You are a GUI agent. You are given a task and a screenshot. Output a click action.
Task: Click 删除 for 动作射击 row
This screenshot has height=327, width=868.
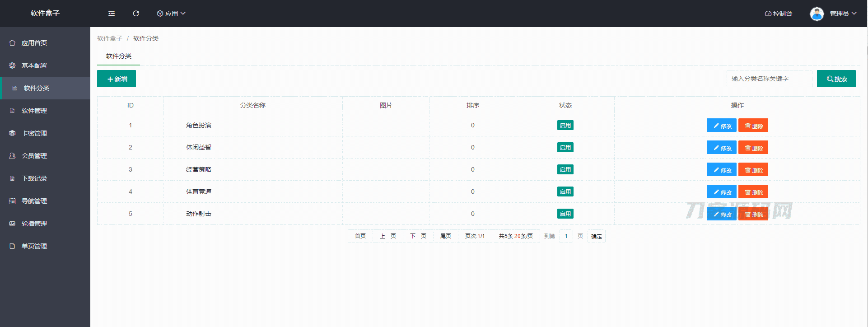click(753, 214)
